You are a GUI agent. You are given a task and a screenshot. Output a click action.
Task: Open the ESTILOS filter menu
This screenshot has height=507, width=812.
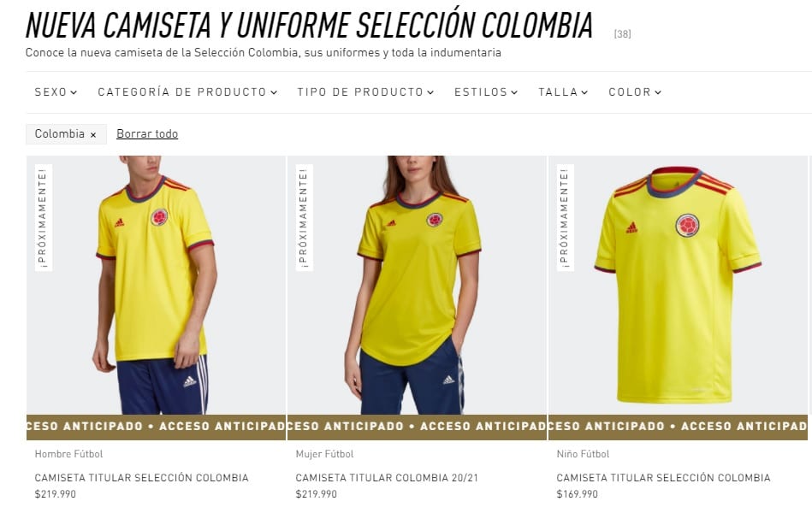click(x=486, y=92)
